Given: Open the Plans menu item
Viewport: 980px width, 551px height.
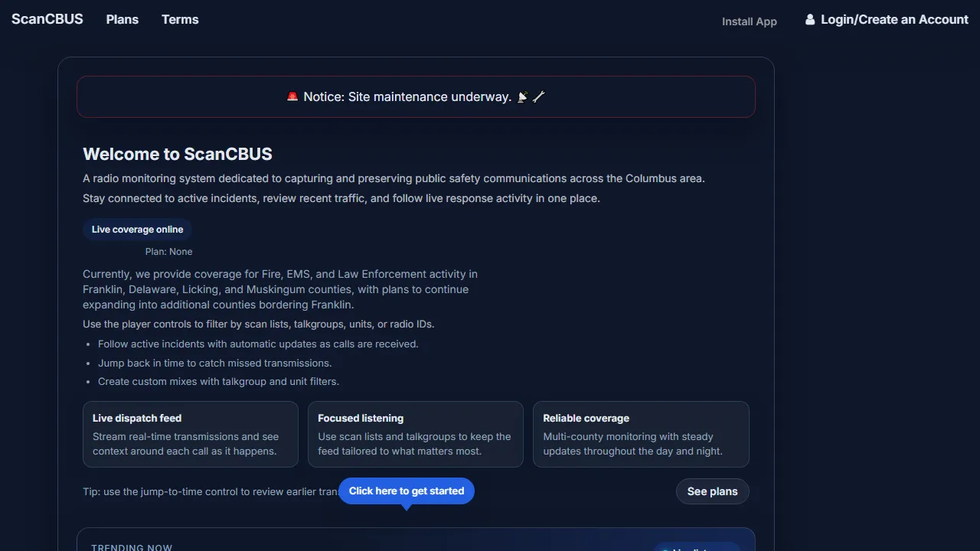Looking at the screenshot, I should [x=122, y=19].
